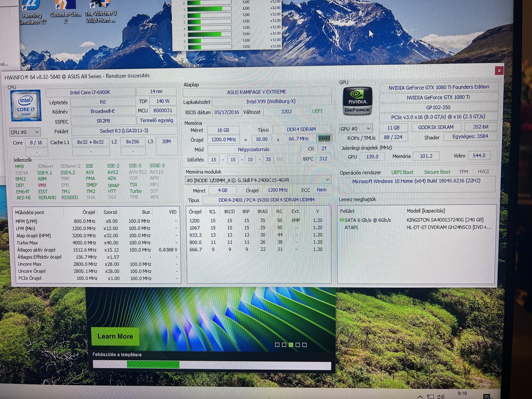
Task: Select the Microsoft Windows 10 Home build text
Action: pyautogui.click(x=416, y=181)
